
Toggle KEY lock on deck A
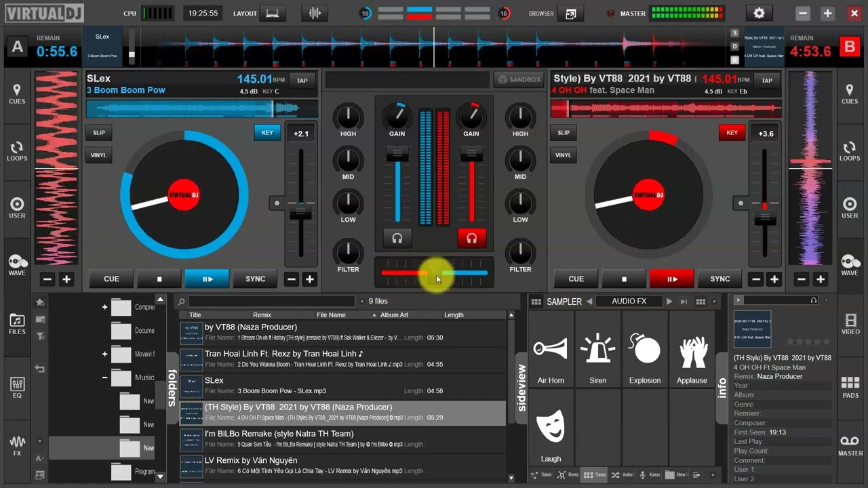[x=267, y=133]
